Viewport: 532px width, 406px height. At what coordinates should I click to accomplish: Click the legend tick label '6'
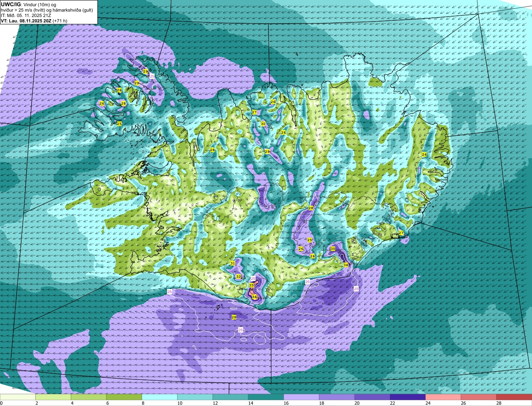coord(107,403)
